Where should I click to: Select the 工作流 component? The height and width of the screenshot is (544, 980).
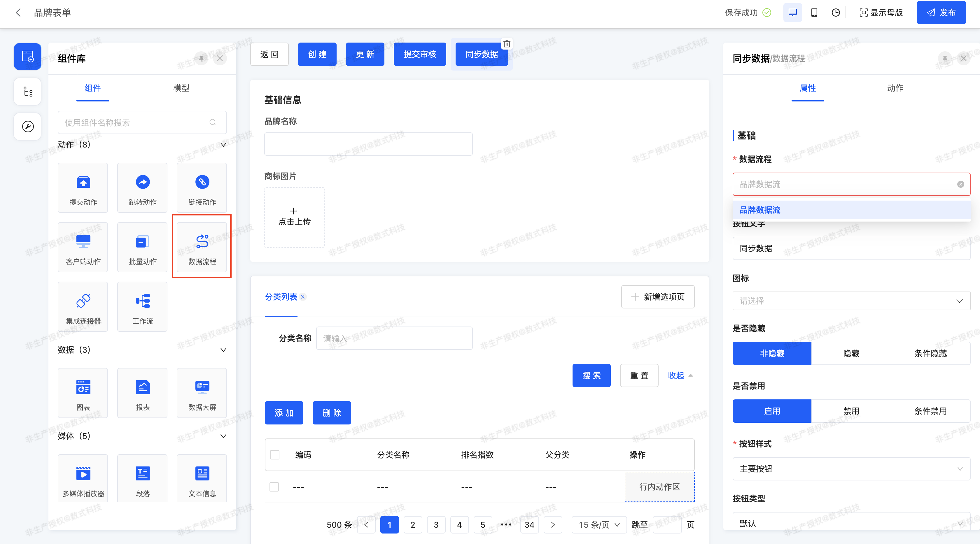(x=142, y=306)
